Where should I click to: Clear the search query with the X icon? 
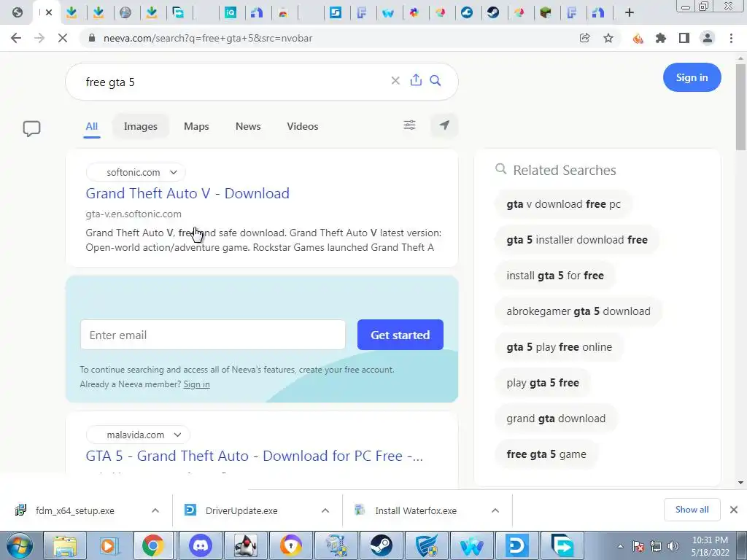click(x=395, y=80)
